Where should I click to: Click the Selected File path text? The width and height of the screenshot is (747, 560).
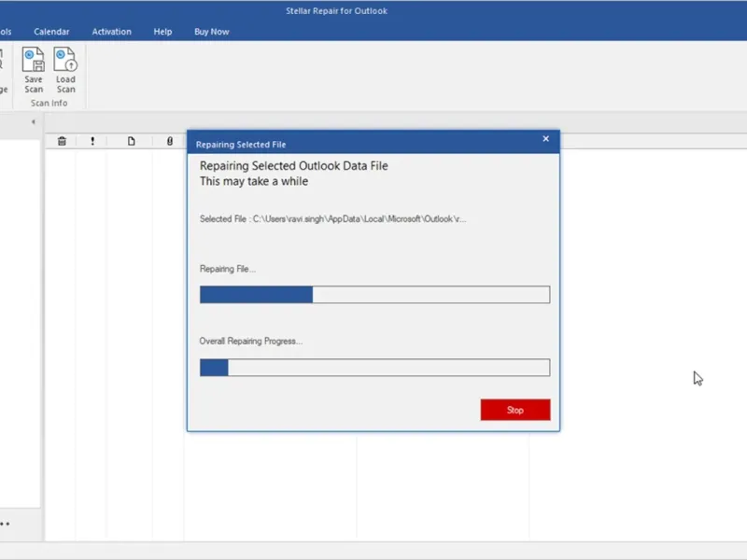tap(332, 219)
